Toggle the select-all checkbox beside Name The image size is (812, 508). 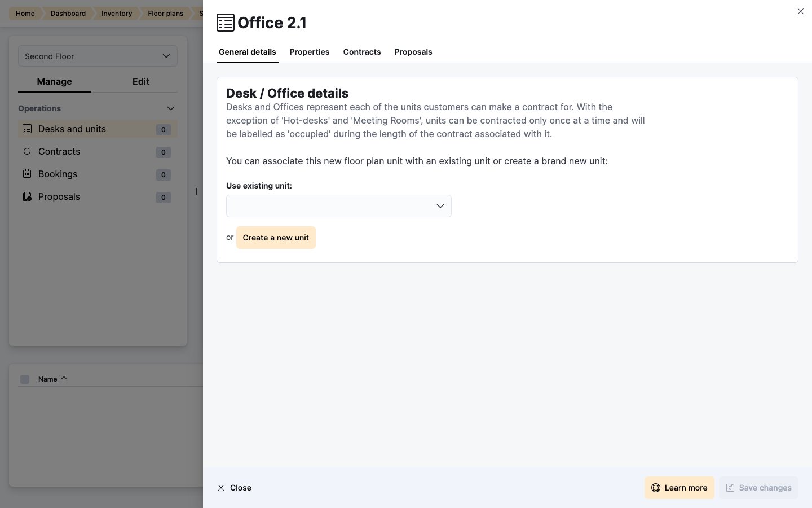tap(25, 379)
